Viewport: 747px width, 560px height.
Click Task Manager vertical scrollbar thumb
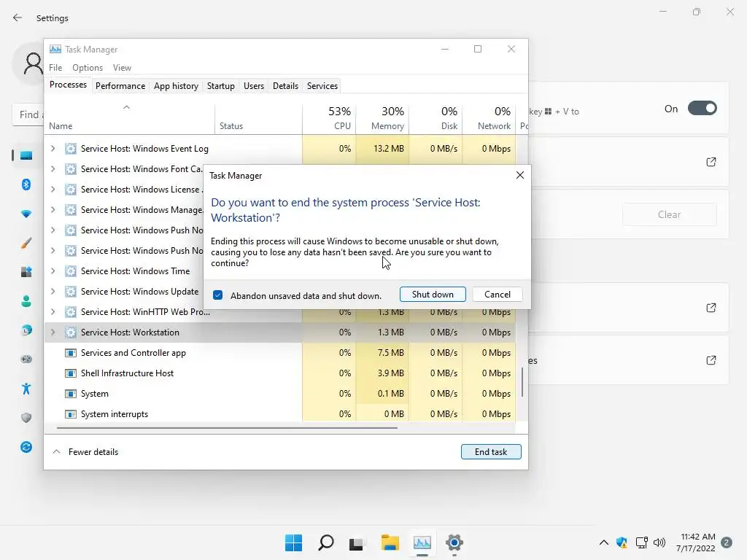[x=522, y=382]
